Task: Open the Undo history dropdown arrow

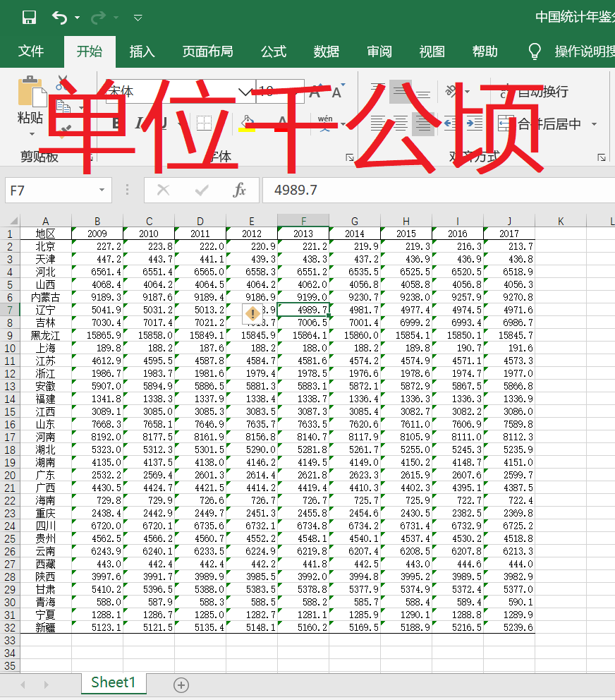Action: [x=76, y=17]
